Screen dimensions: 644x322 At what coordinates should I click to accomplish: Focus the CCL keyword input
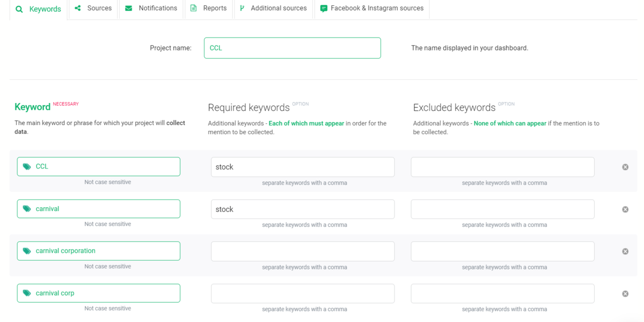99,166
